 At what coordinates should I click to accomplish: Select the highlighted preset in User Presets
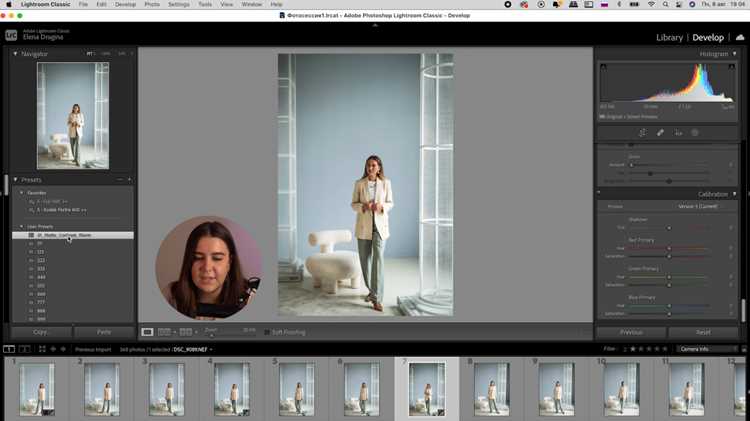pos(73,235)
